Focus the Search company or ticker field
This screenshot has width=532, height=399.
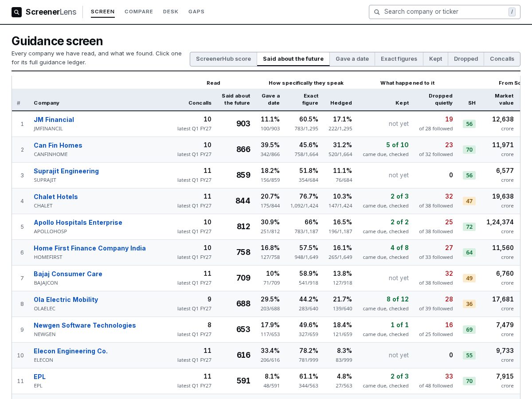[x=445, y=12]
